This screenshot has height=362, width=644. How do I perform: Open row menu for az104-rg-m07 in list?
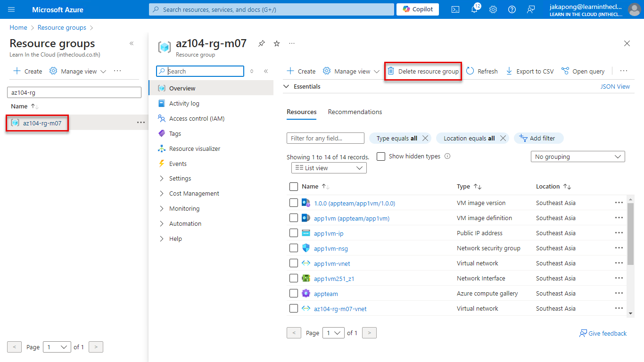(141, 123)
